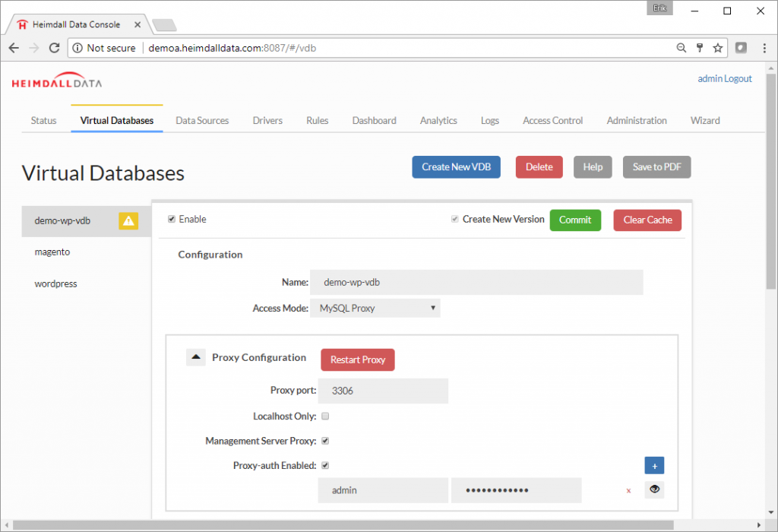The height and width of the screenshot is (532, 778).
Task: Open the Chrome three-dot menu
Action: [764, 48]
